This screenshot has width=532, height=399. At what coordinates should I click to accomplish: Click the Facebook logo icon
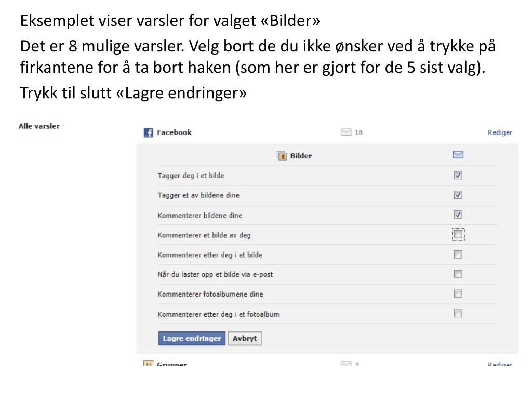coord(148,132)
